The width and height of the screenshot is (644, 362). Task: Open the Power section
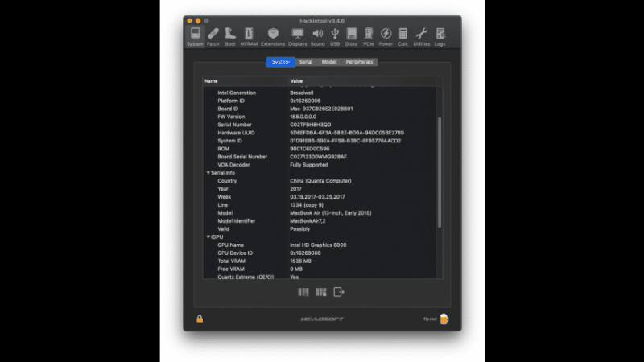386,37
